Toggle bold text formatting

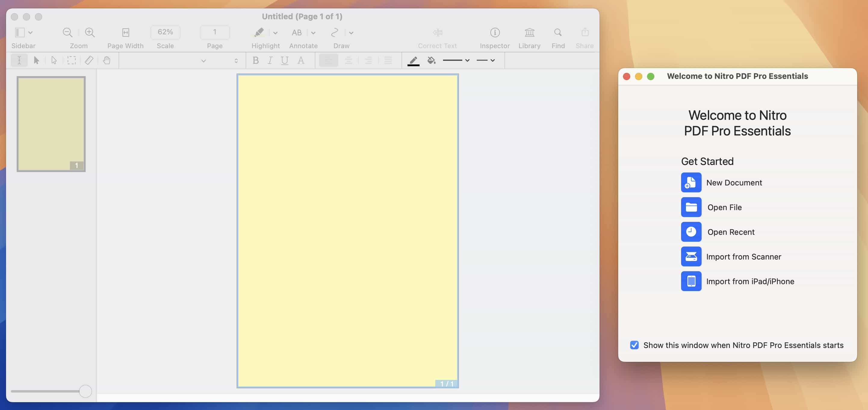pos(256,61)
